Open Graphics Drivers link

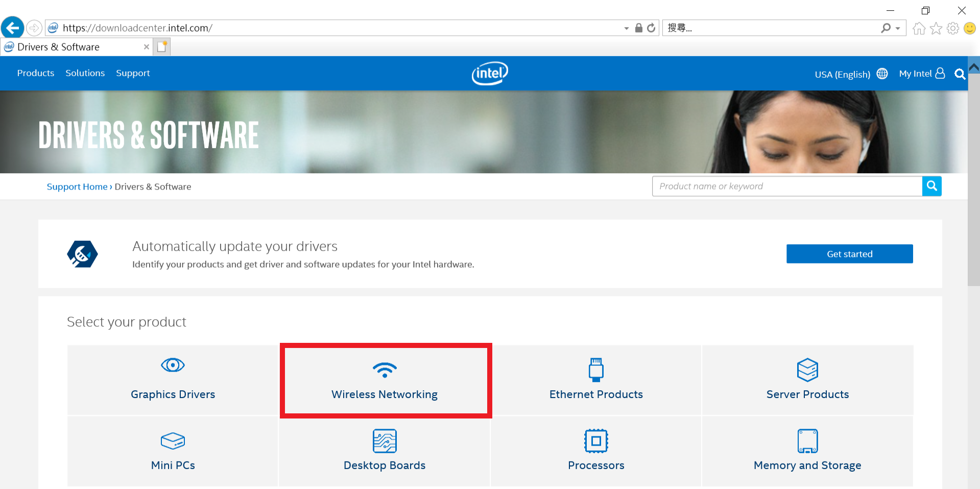click(x=173, y=394)
